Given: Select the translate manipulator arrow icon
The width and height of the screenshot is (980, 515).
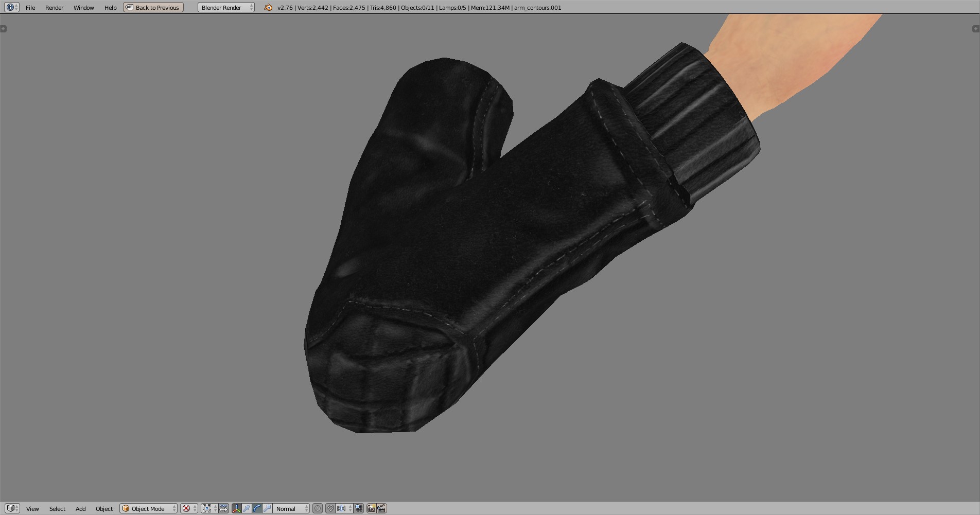Looking at the screenshot, I should (247, 509).
